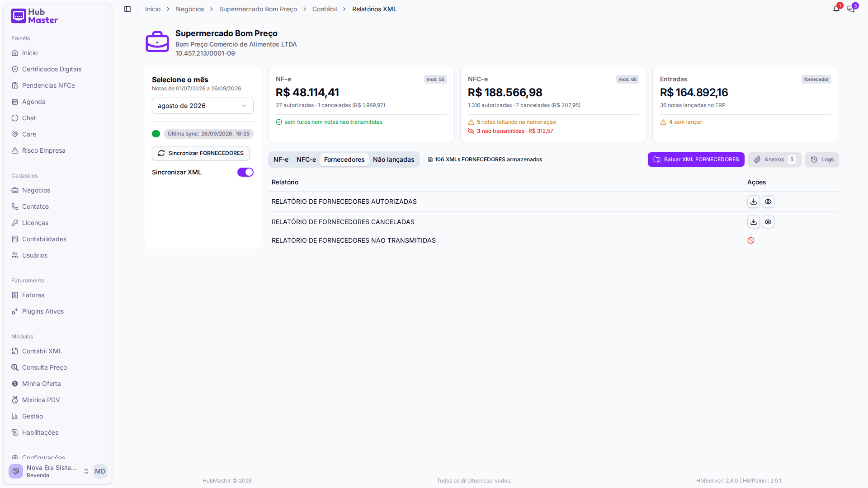
Task: Open Contábil XML module
Action: [x=58, y=351]
